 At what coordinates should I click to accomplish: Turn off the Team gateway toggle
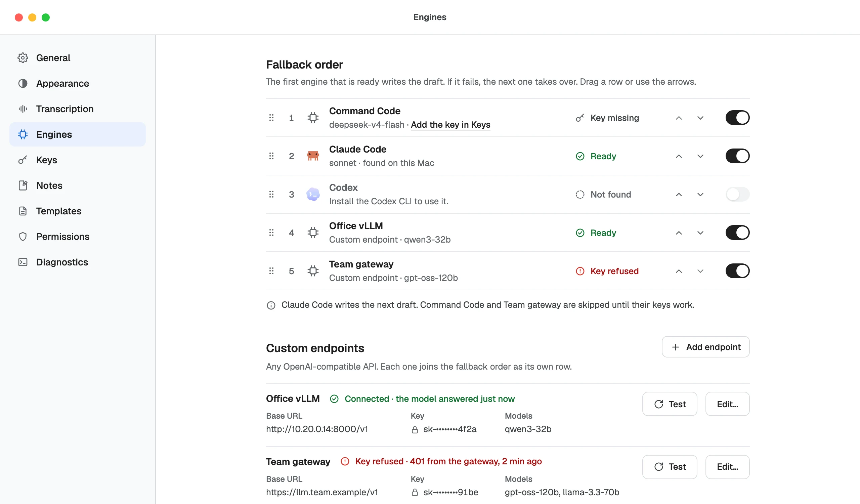tap(737, 271)
